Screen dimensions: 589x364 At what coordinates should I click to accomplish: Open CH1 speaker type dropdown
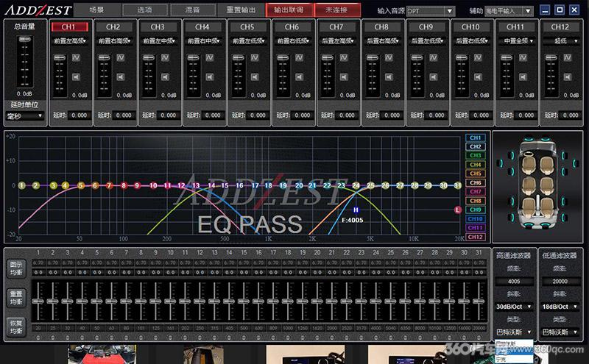[70, 41]
